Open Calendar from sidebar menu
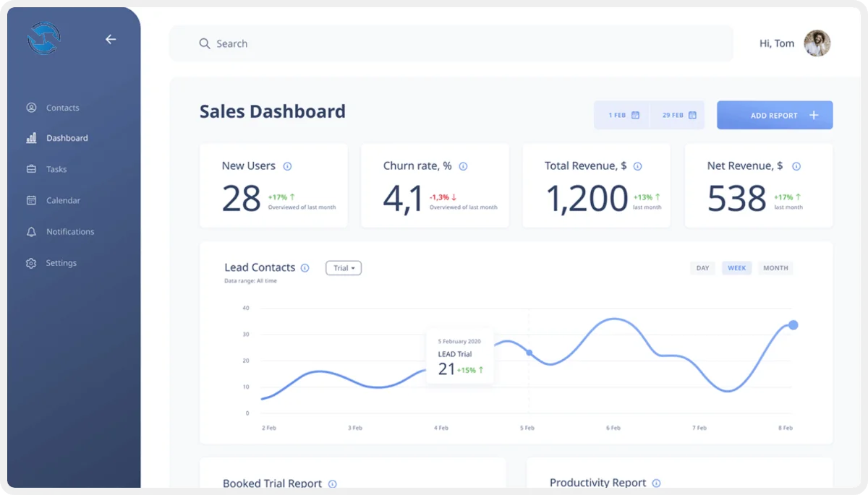 click(x=62, y=200)
